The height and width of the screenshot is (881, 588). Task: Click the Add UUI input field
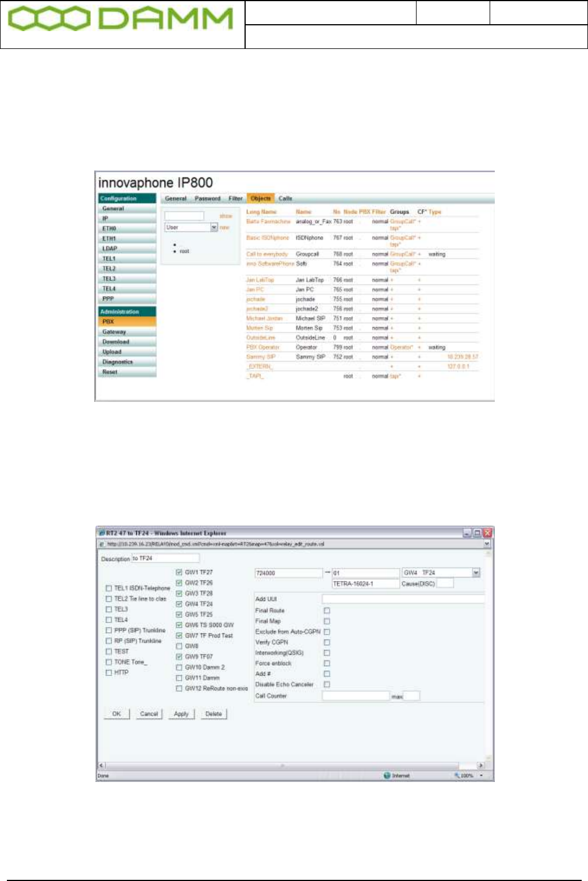[x=403, y=599]
